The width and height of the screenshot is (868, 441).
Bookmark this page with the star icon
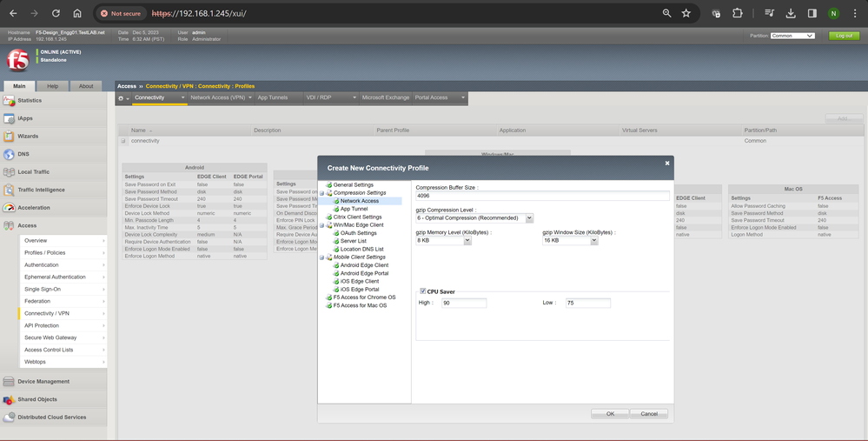click(686, 14)
